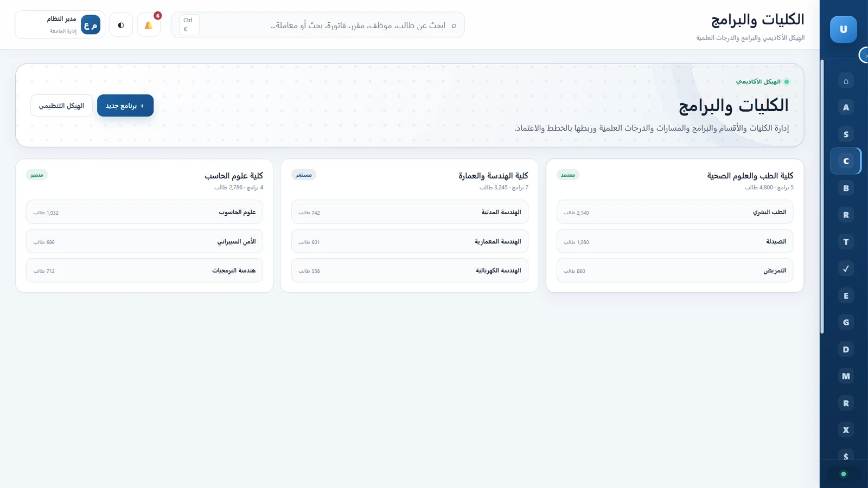The height and width of the screenshot is (488, 868).
Task: Click the م ع user avatar
Action: [x=91, y=25]
